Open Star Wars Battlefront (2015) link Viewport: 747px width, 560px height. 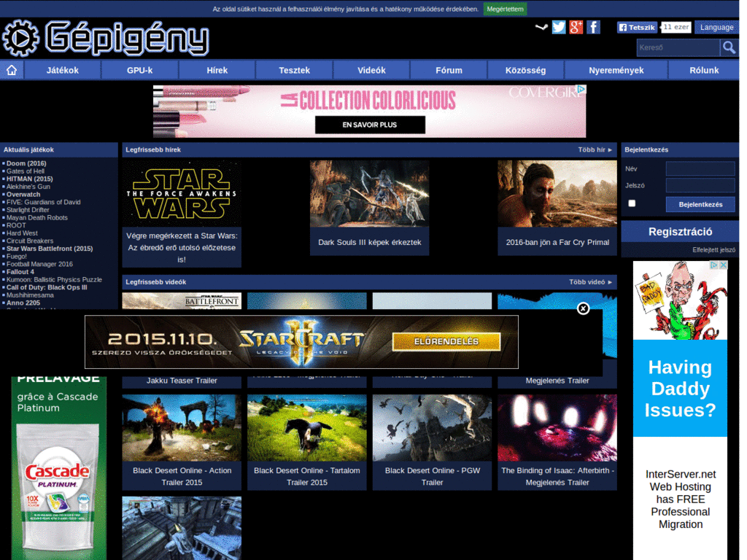pos(50,249)
